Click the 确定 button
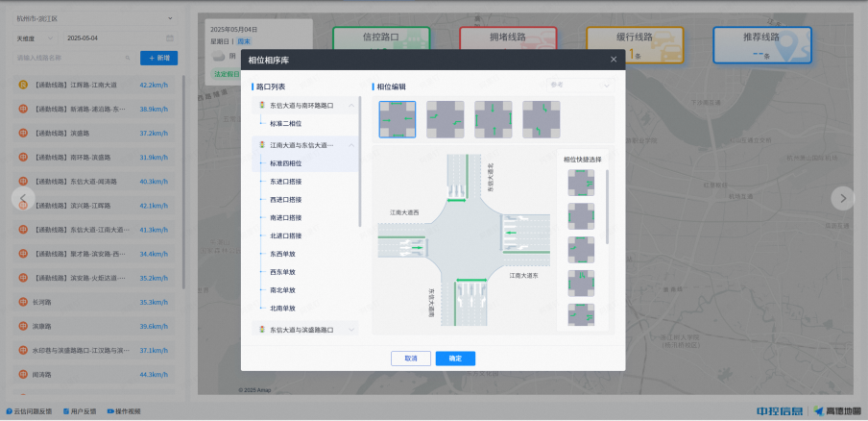Viewport: 868px width, 421px height. (455, 359)
